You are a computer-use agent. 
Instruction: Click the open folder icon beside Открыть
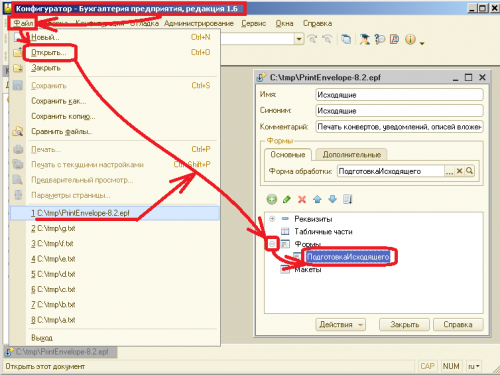point(18,53)
